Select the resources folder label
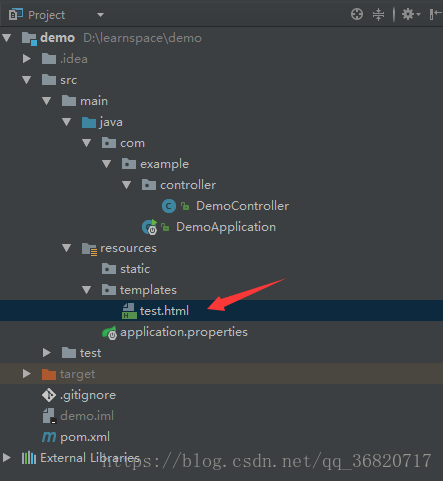443x481 pixels. click(128, 248)
